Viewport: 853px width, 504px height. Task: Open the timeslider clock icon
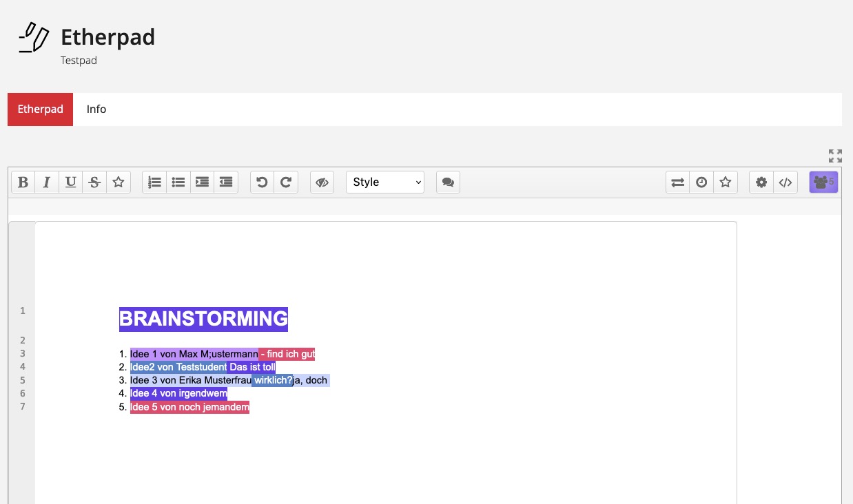[701, 182]
